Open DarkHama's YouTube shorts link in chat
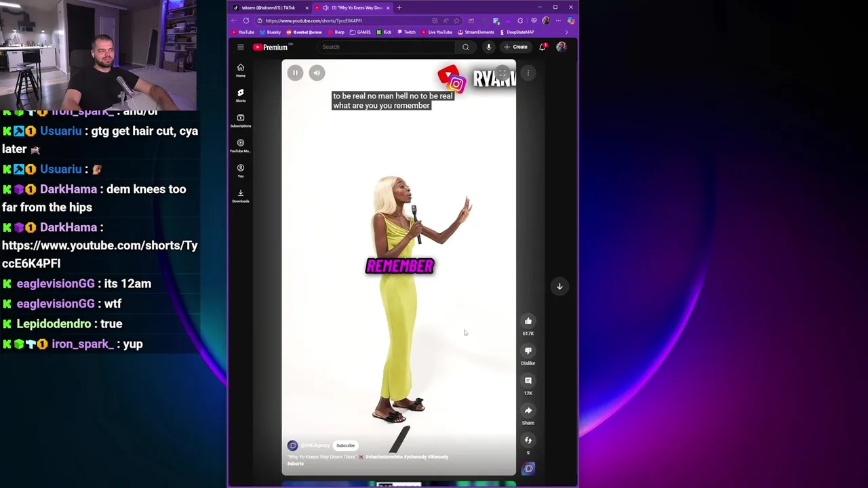 100,254
